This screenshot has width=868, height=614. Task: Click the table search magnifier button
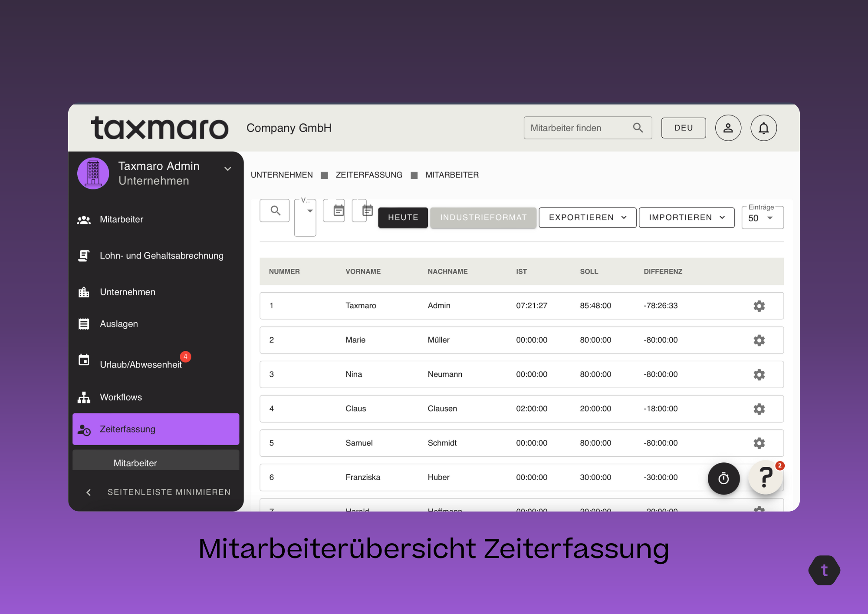[275, 211]
